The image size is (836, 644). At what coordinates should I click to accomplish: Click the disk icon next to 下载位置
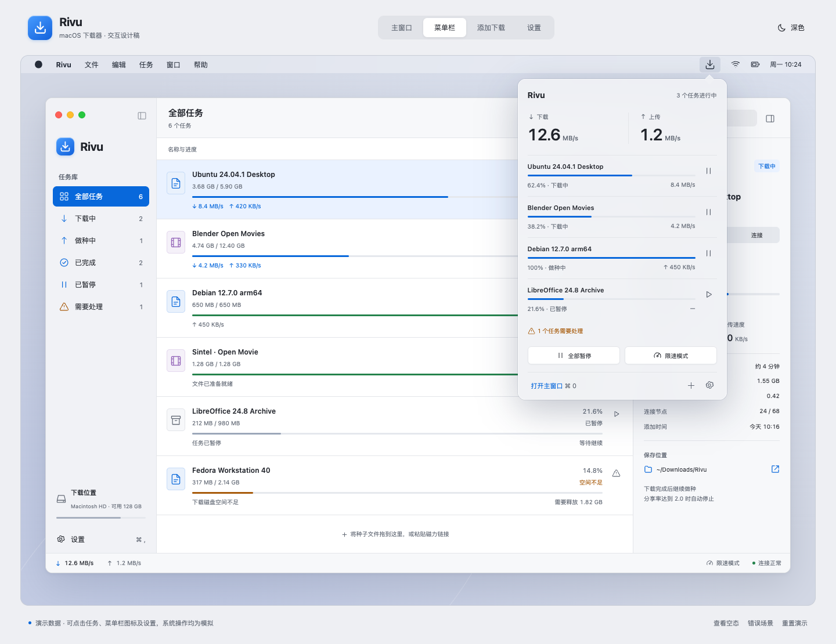coord(61,499)
